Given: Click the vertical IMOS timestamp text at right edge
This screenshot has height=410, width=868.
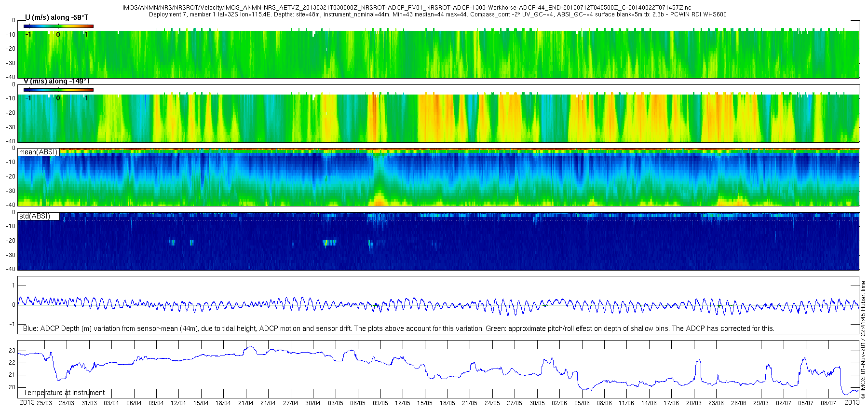Looking at the screenshot, I should (x=863, y=340).
